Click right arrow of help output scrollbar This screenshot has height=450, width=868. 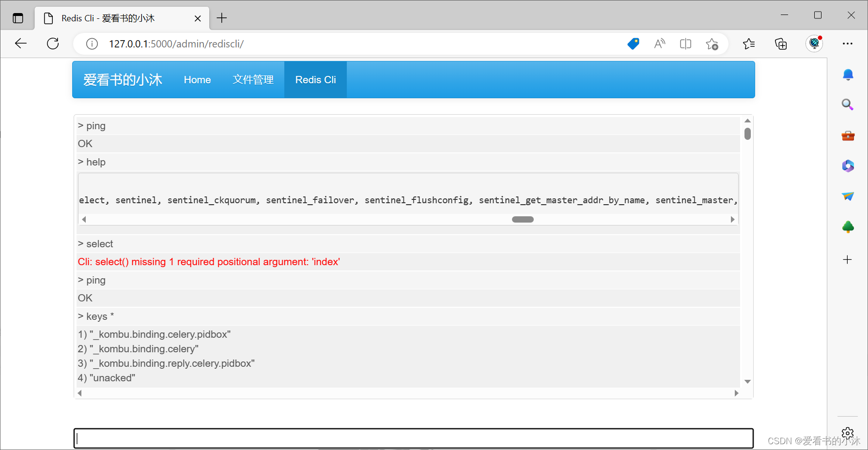[x=732, y=219]
